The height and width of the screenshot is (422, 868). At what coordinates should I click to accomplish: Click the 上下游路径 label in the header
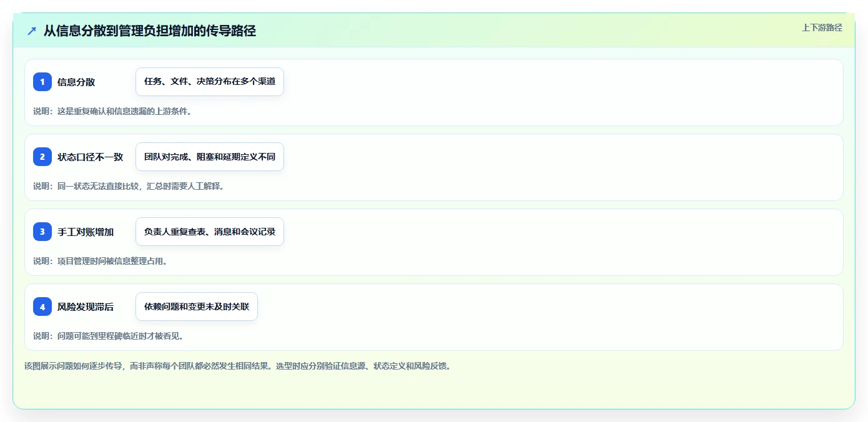point(822,27)
